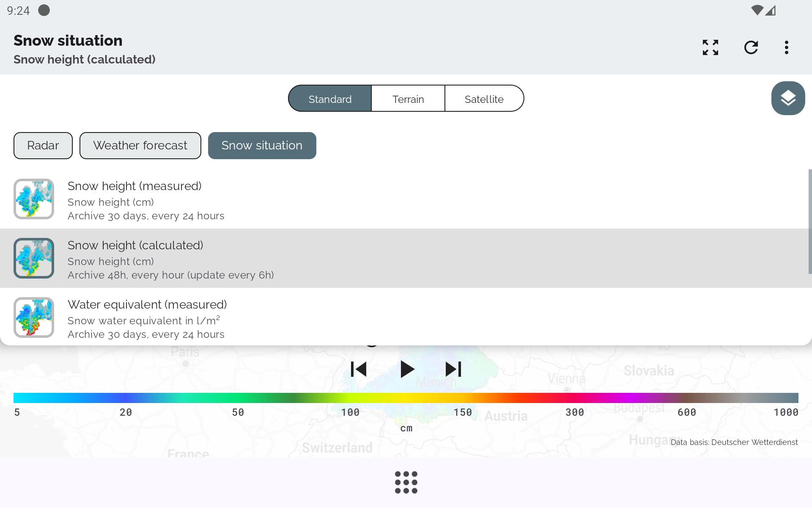This screenshot has width=812, height=508.
Task: Select the Snow situation category button
Action: [262, 146]
